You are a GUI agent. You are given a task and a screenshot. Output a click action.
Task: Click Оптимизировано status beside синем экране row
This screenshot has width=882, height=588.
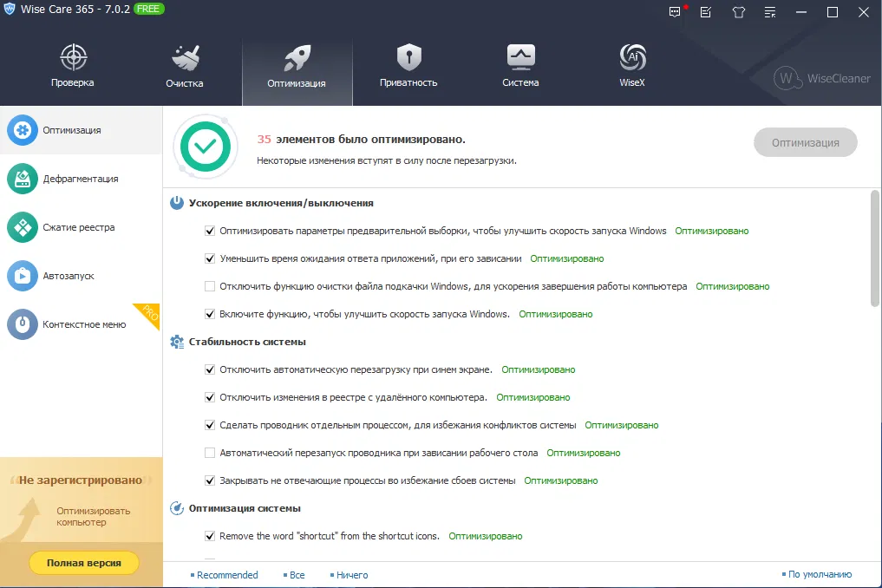(539, 369)
